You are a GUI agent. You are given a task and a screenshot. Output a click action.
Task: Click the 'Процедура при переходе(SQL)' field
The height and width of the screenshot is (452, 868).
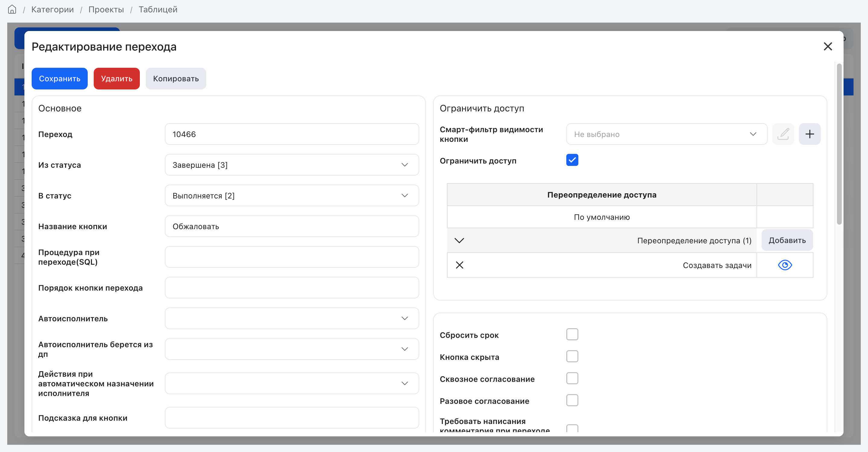292,257
